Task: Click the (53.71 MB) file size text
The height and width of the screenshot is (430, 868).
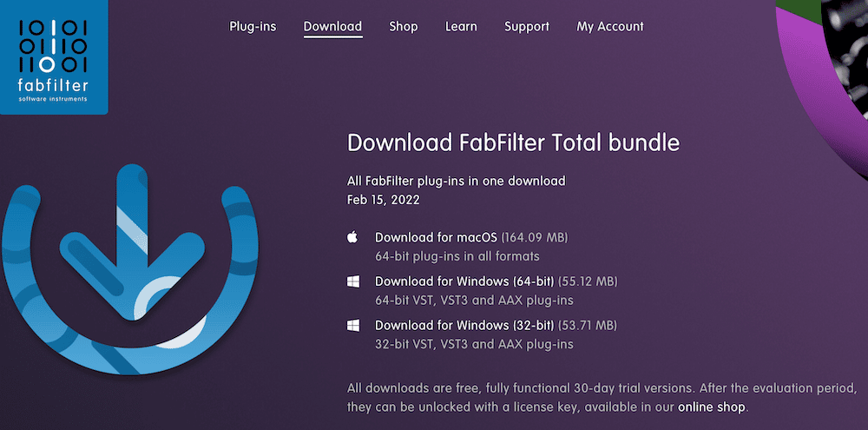Action: click(588, 325)
